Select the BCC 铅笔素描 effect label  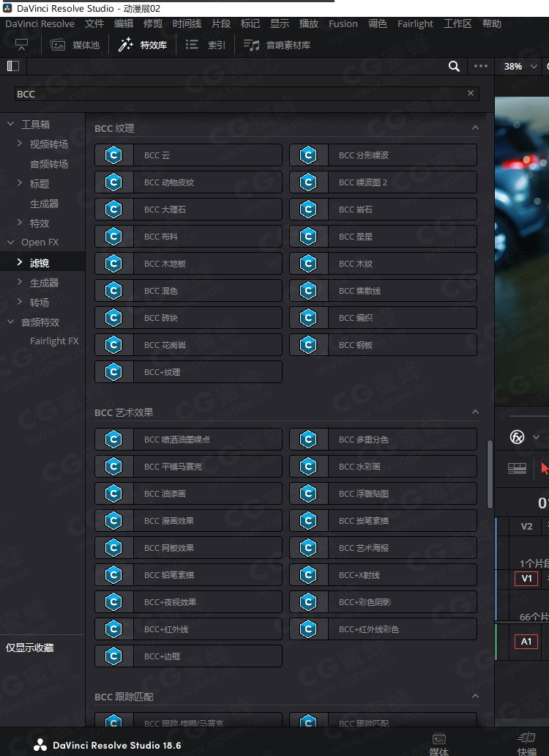[169, 575]
